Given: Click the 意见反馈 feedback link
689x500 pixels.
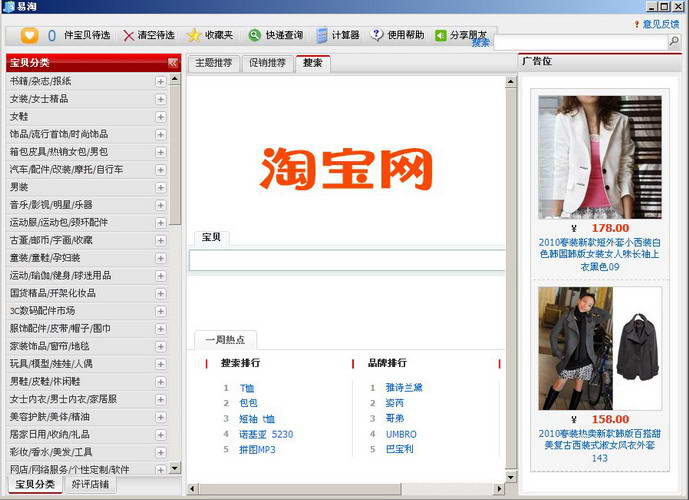Looking at the screenshot, I should coord(661,24).
